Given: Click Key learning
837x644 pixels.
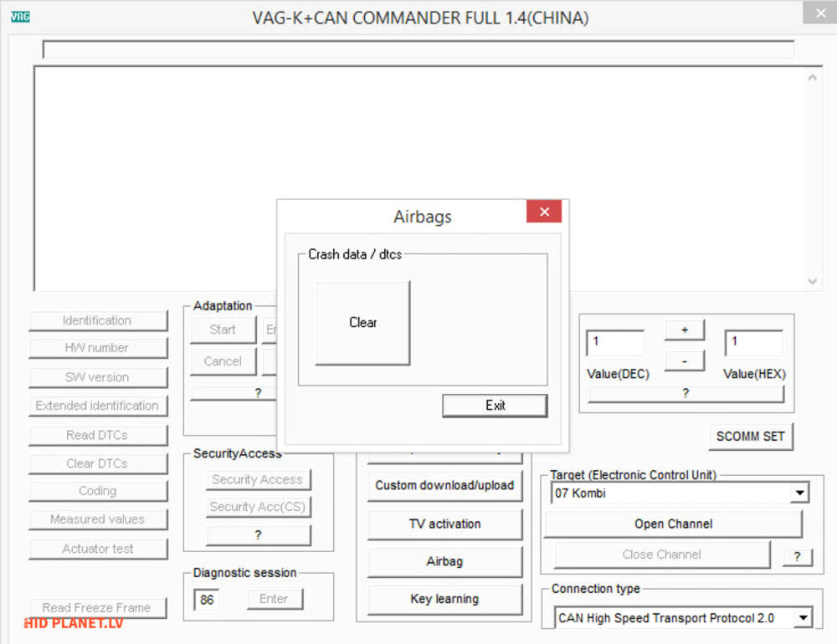Looking at the screenshot, I should pos(444,599).
